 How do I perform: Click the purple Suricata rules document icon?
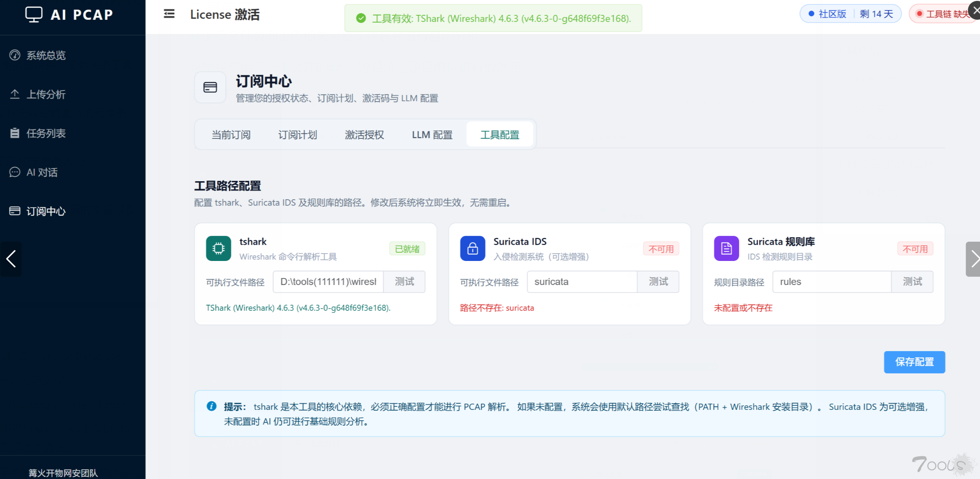click(x=726, y=248)
